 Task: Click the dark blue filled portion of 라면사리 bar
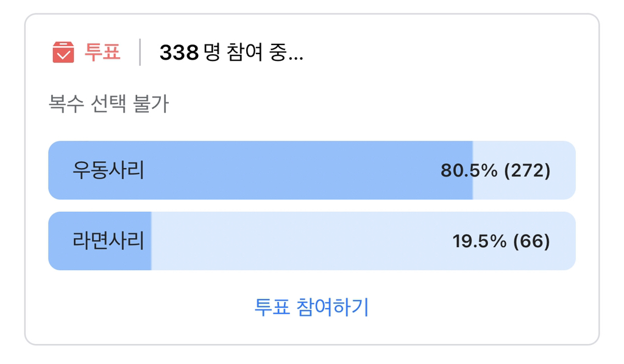click(x=99, y=241)
